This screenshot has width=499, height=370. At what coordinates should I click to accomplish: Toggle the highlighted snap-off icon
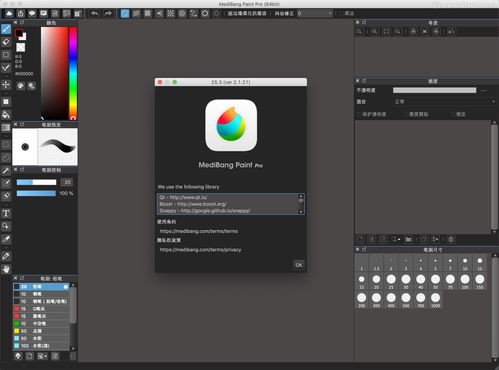pos(125,13)
